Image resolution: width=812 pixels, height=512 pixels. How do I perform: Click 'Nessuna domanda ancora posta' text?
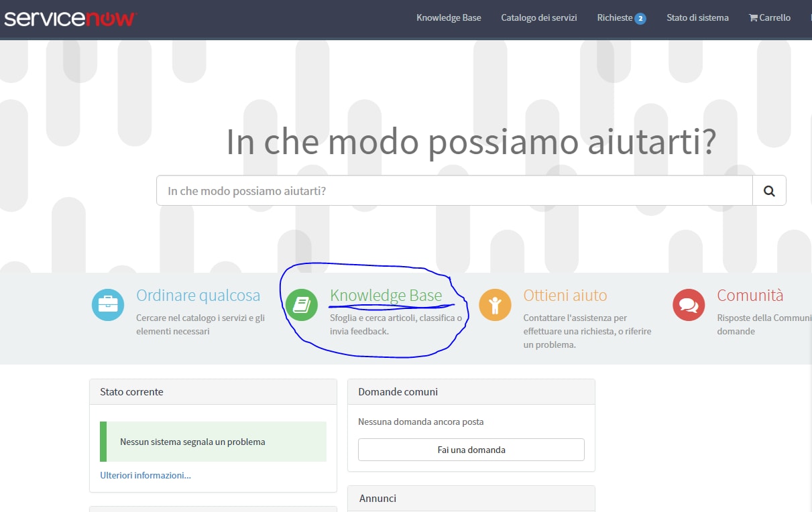pyautogui.click(x=421, y=422)
